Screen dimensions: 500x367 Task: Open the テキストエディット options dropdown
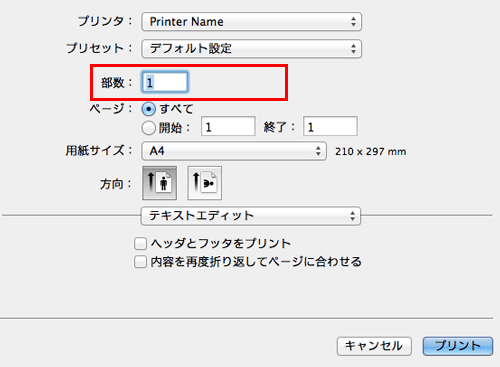(x=251, y=216)
